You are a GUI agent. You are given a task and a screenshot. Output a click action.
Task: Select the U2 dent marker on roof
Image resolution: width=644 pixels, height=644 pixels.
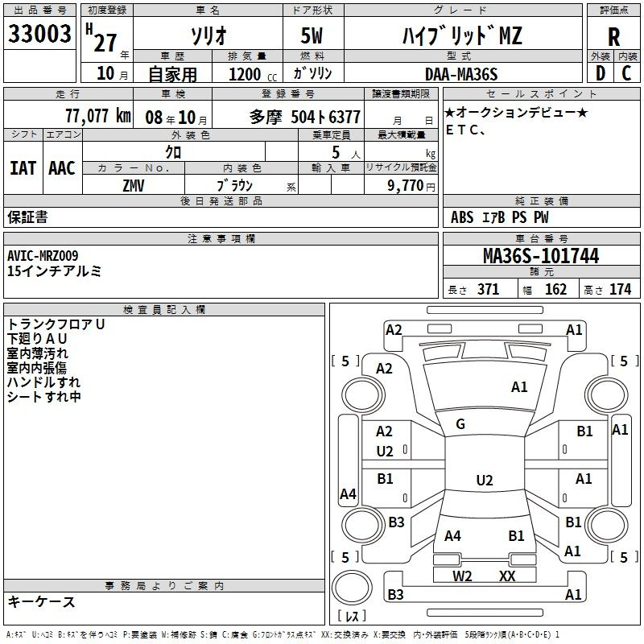484,481
